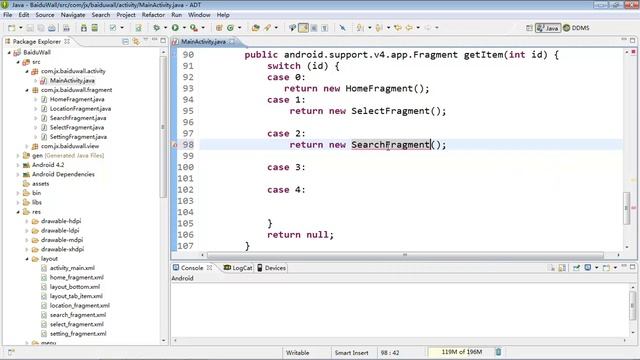640x360 pixels.
Task: Click the editor horizontal scrollbar
Action: point(405,255)
